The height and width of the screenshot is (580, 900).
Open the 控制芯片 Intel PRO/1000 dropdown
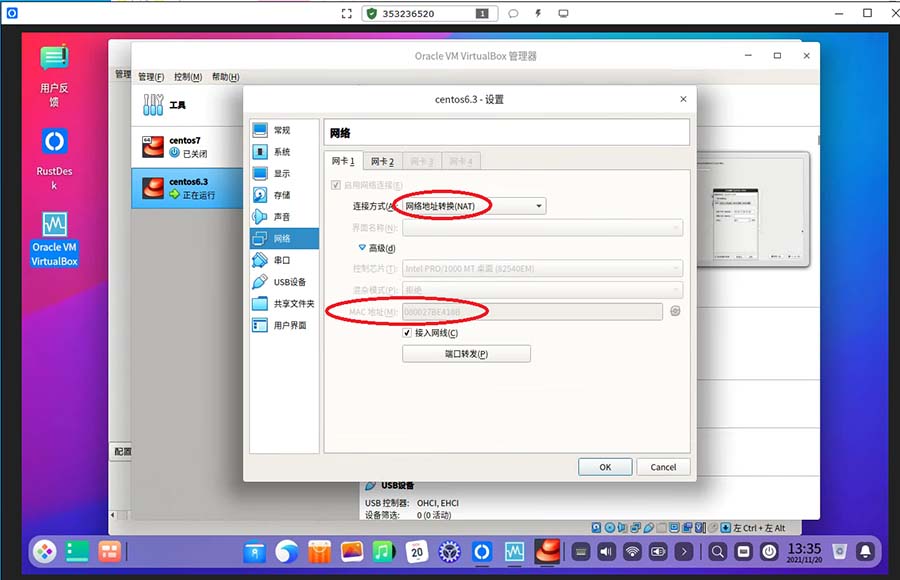[x=542, y=268]
